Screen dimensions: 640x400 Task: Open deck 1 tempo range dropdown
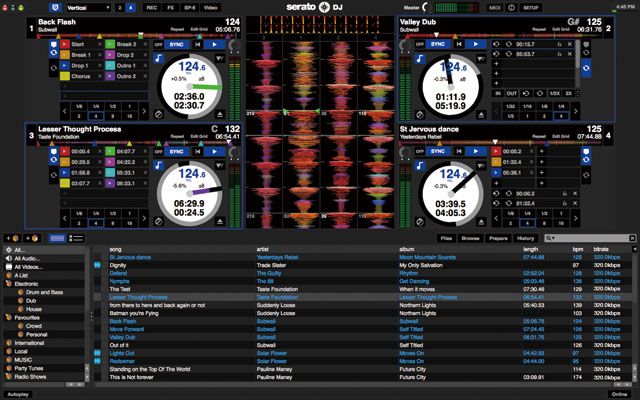tap(220, 58)
